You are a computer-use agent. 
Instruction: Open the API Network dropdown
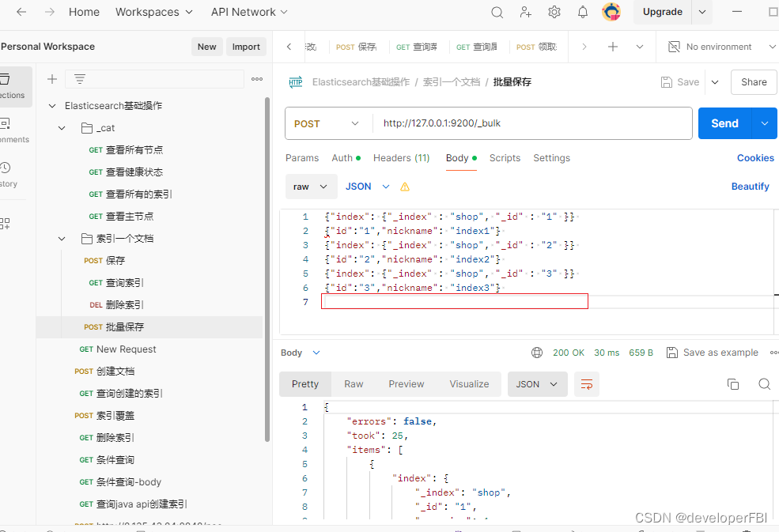coord(249,12)
